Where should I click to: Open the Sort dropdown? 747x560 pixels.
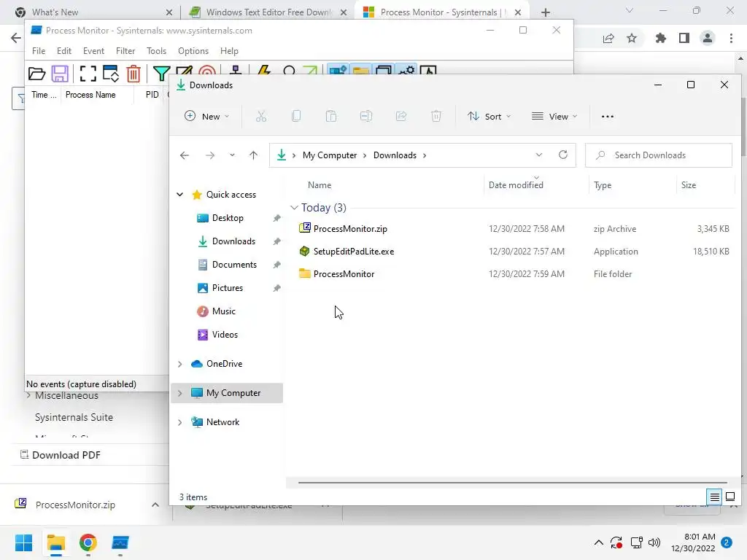pyautogui.click(x=489, y=116)
